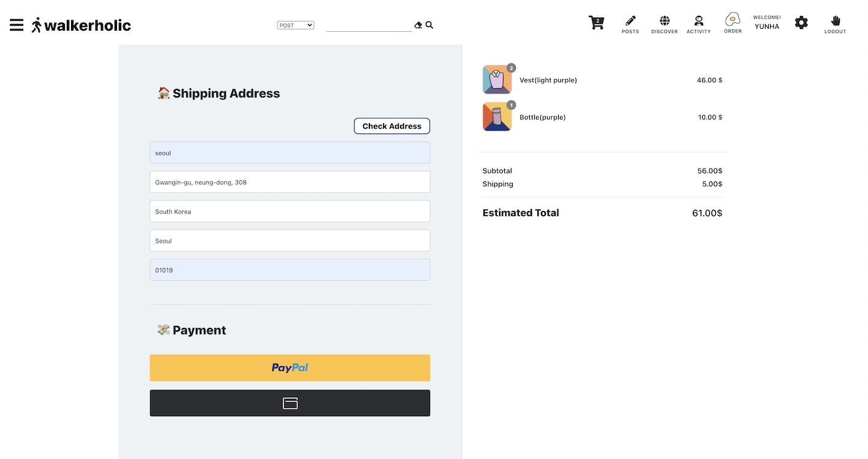The image size is (868, 459).
Task: Open the Activity page icon
Action: click(699, 25)
